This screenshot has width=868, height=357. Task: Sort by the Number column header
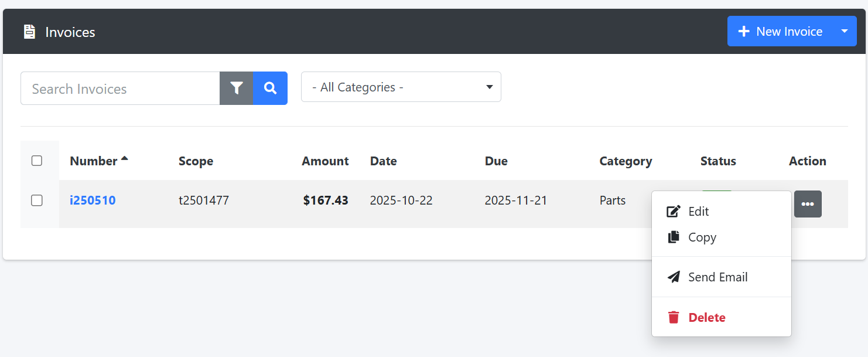pos(94,161)
